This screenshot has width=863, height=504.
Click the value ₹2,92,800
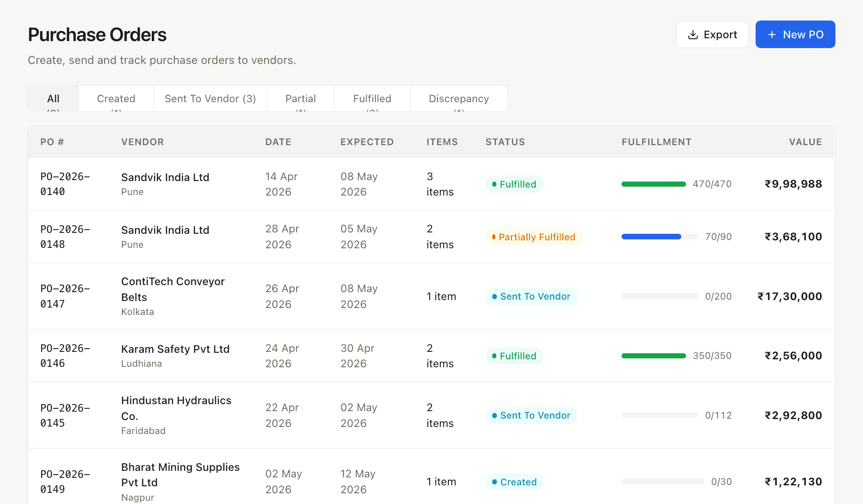click(793, 415)
